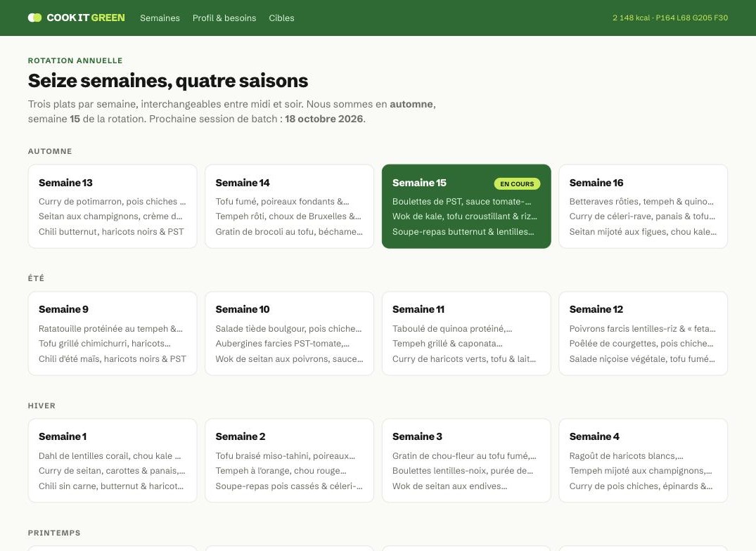Click 'Gratin de chou-fleur au tofu fumé'
The width and height of the screenshot is (756, 551).
[464, 455]
